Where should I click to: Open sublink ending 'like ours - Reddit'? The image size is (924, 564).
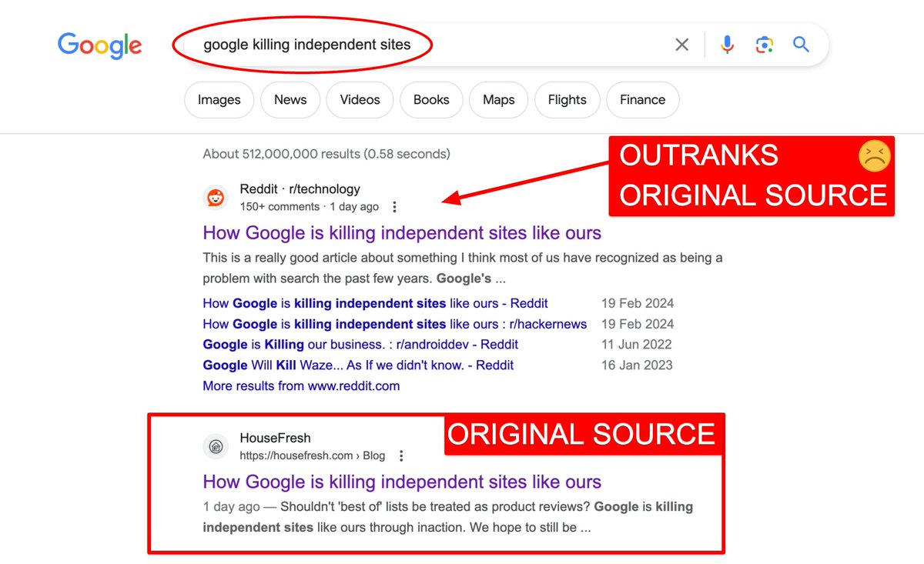[376, 303]
